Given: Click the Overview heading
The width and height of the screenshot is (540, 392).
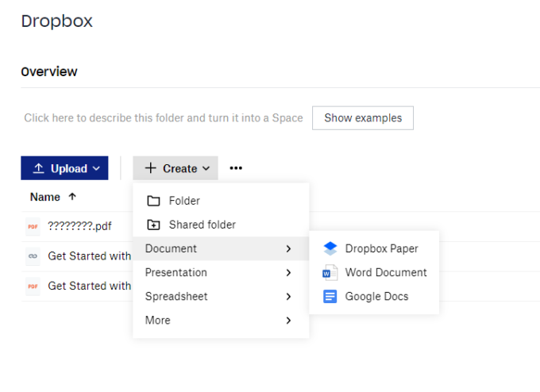Looking at the screenshot, I should pyautogui.click(x=49, y=71).
